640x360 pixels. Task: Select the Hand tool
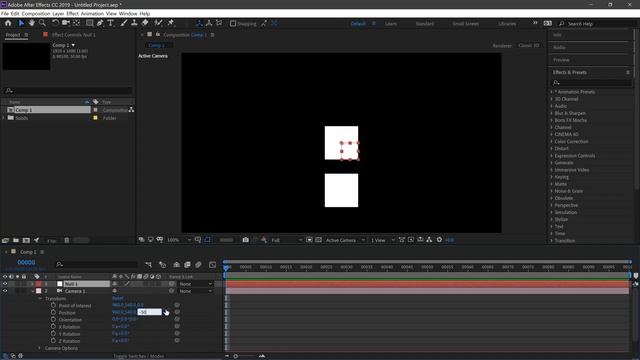(31, 23)
